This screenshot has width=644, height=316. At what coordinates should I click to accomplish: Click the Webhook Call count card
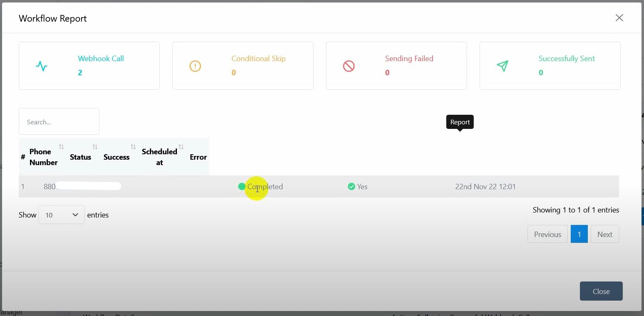pyautogui.click(x=89, y=66)
